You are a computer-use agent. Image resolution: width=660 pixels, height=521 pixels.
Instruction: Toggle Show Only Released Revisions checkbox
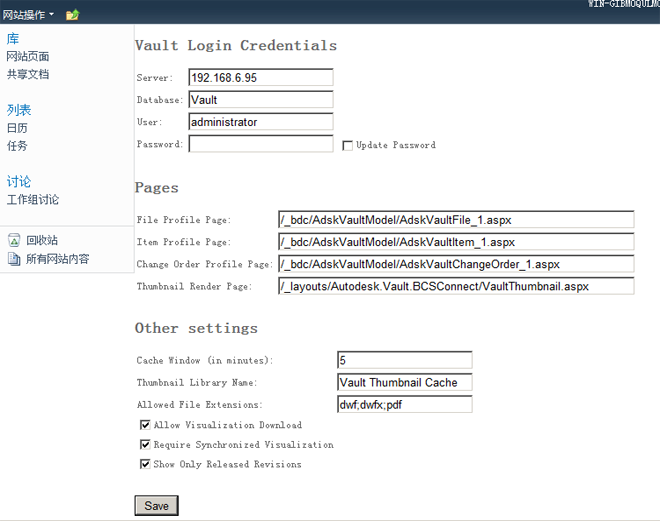[x=145, y=464]
